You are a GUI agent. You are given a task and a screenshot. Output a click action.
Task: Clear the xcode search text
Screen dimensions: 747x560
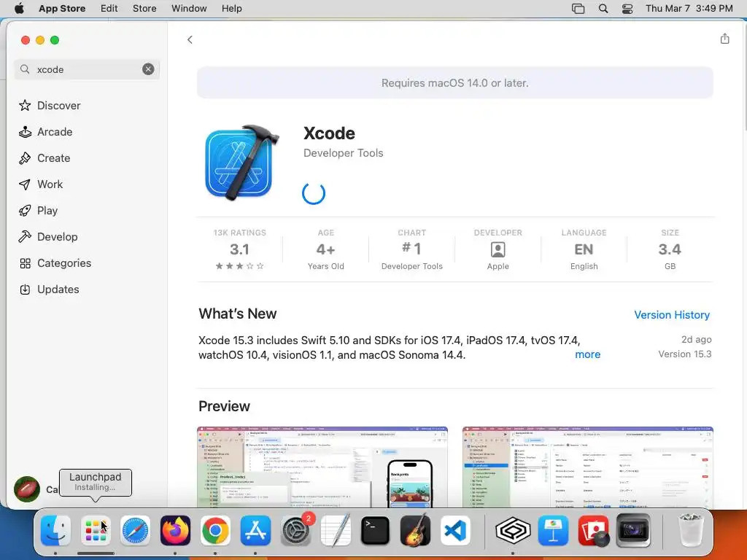(x=148, y=69)
